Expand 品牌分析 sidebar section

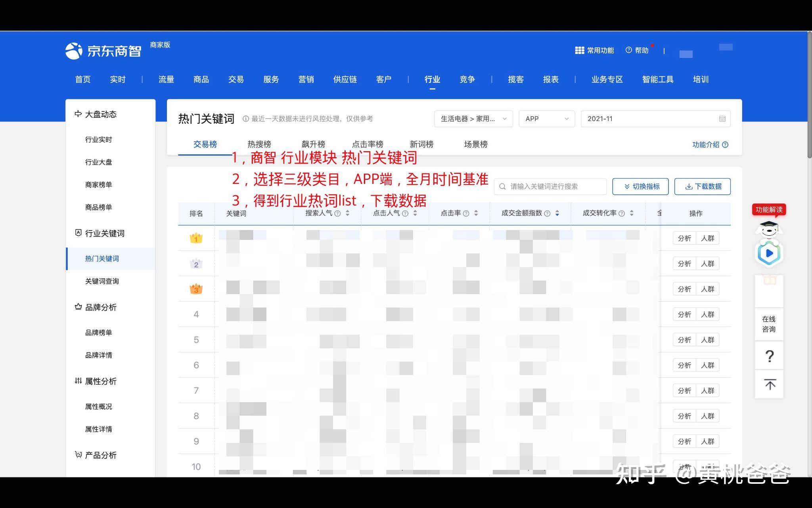tap(96, 307)
